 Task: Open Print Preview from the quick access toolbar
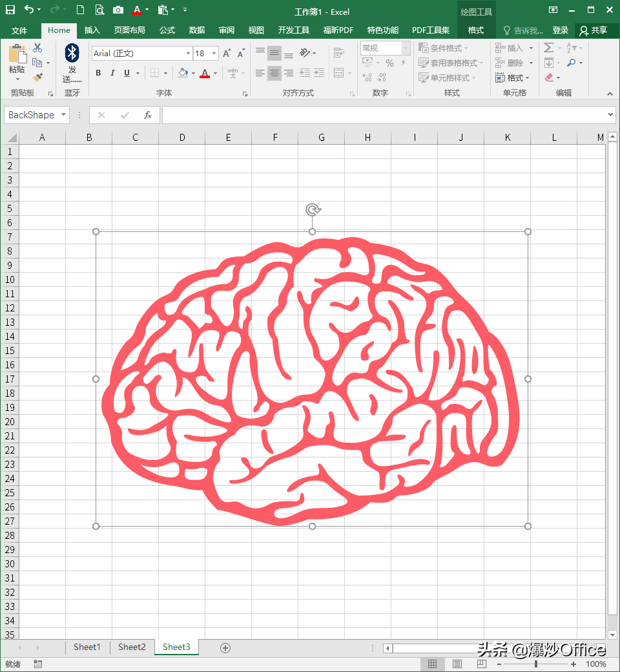[x=99, y=10]
